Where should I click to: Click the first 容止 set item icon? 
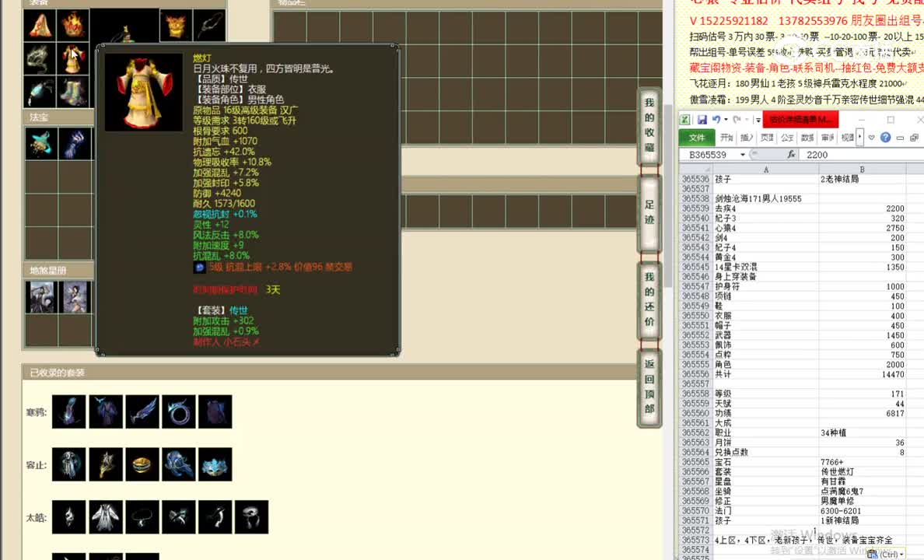[x=69, y=464]
